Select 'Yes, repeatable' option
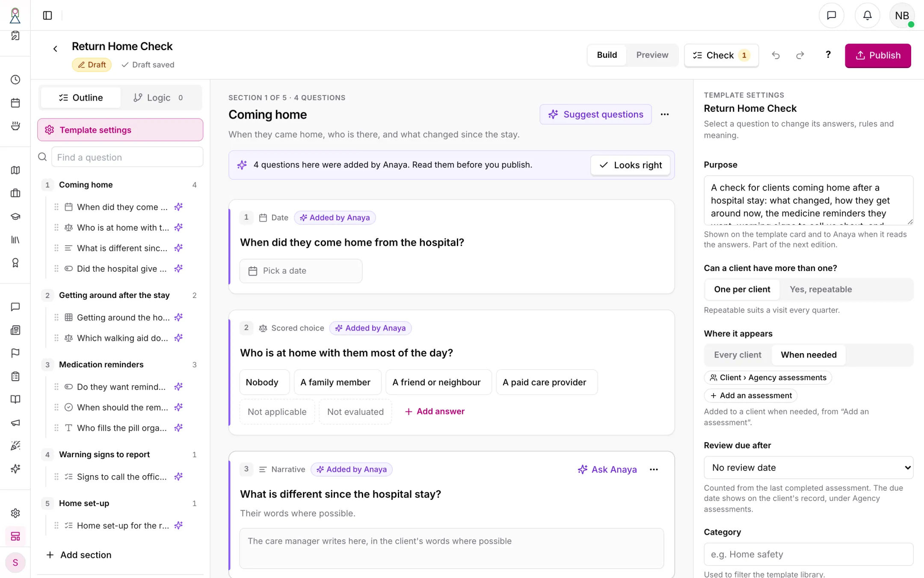 click(820, 289)
